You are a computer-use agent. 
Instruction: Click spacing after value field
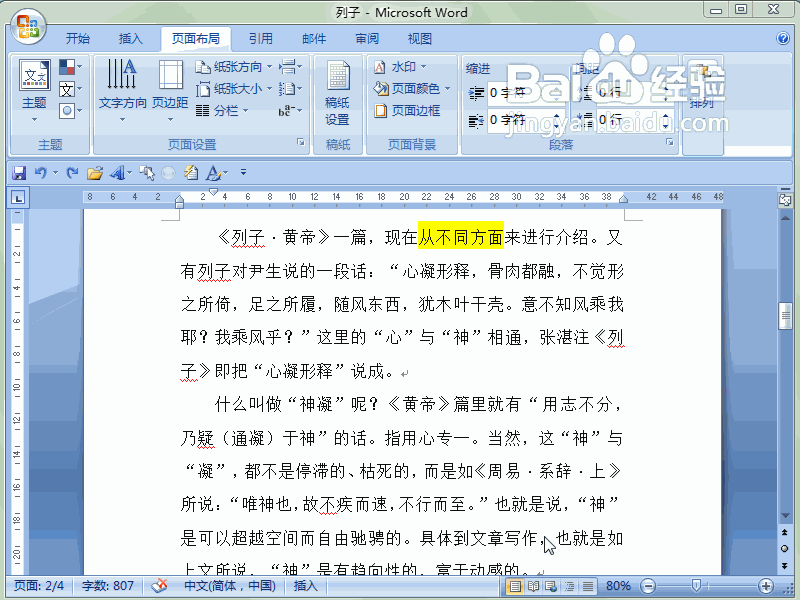point(629,120)
